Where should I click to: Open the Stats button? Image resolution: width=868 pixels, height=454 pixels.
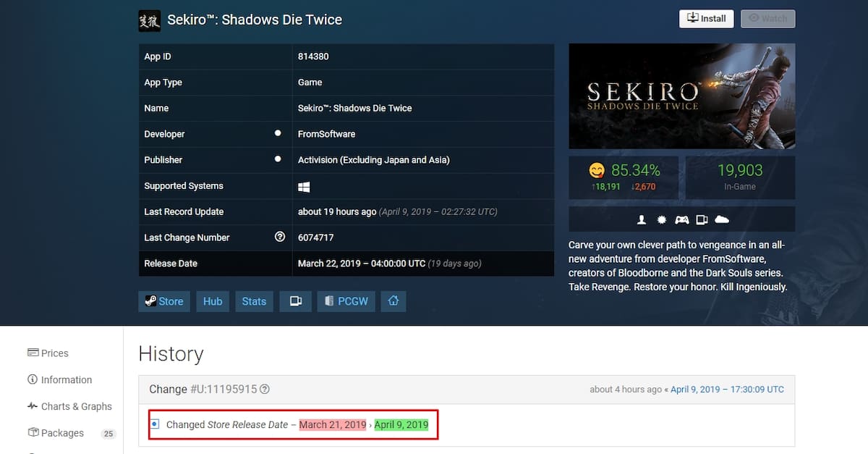254,301
